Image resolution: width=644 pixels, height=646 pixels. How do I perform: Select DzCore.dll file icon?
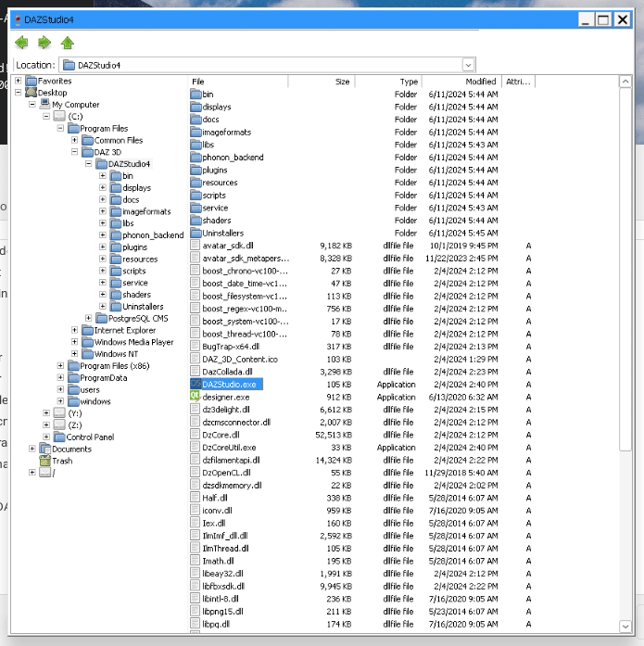tap(196, 435)
